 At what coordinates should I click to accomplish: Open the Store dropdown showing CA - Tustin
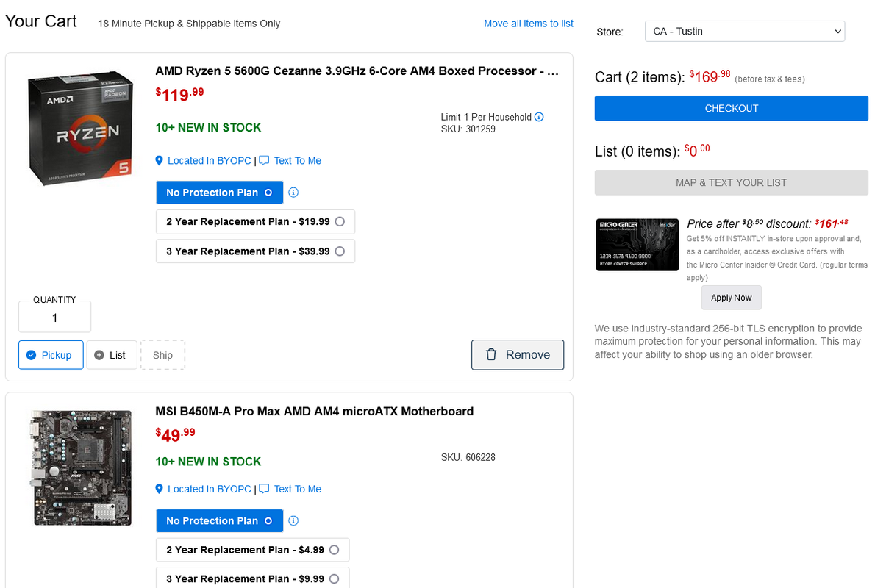pyautogui.click(x=745, y=32)
